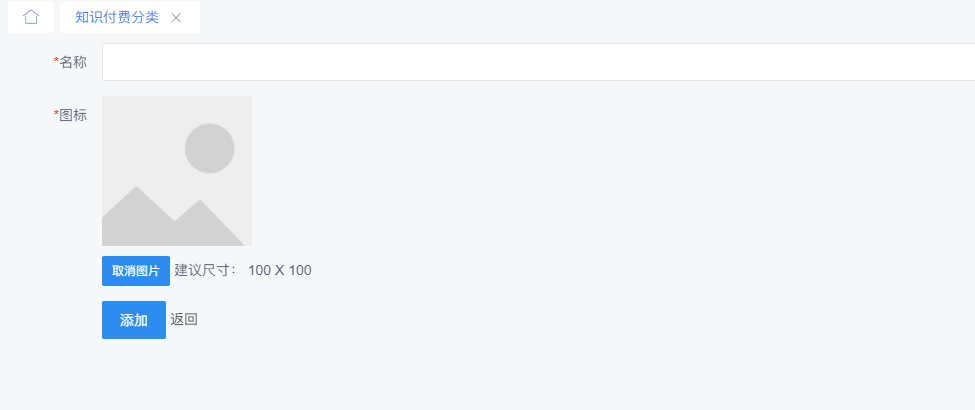
Task: Click the 100 X 100 size text
Action: 280,270
